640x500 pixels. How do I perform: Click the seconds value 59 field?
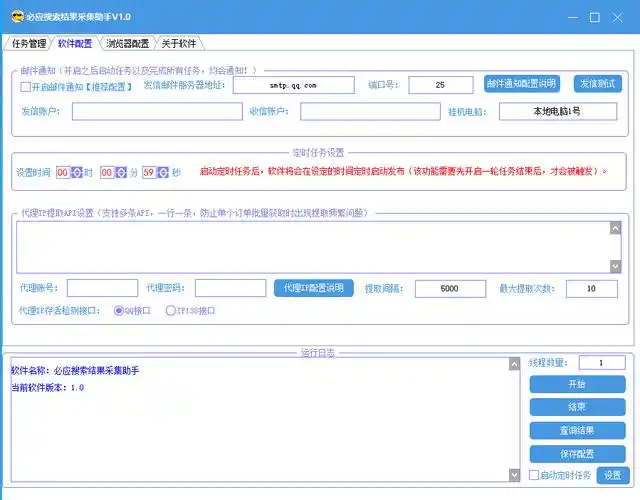[149, 173]
